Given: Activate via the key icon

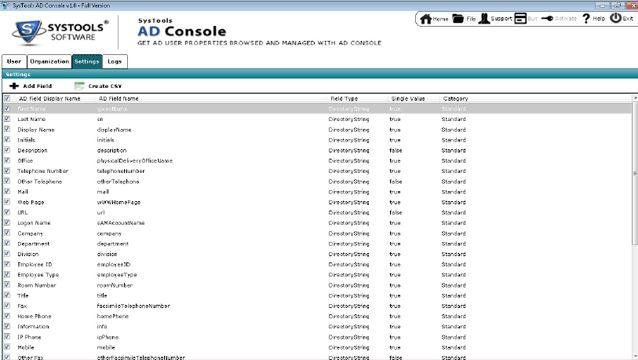Looking at the screenshot, I should pyautogui.click(x=547, y=19).
